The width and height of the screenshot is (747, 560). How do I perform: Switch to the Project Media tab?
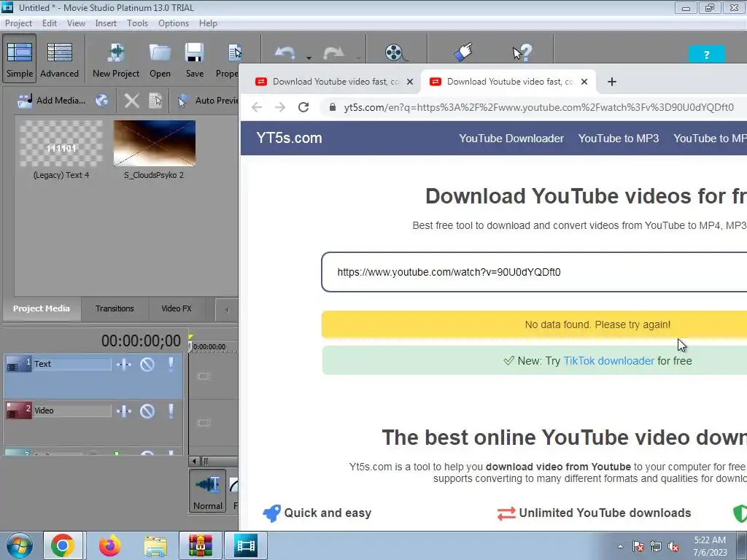tap(42, 308)
